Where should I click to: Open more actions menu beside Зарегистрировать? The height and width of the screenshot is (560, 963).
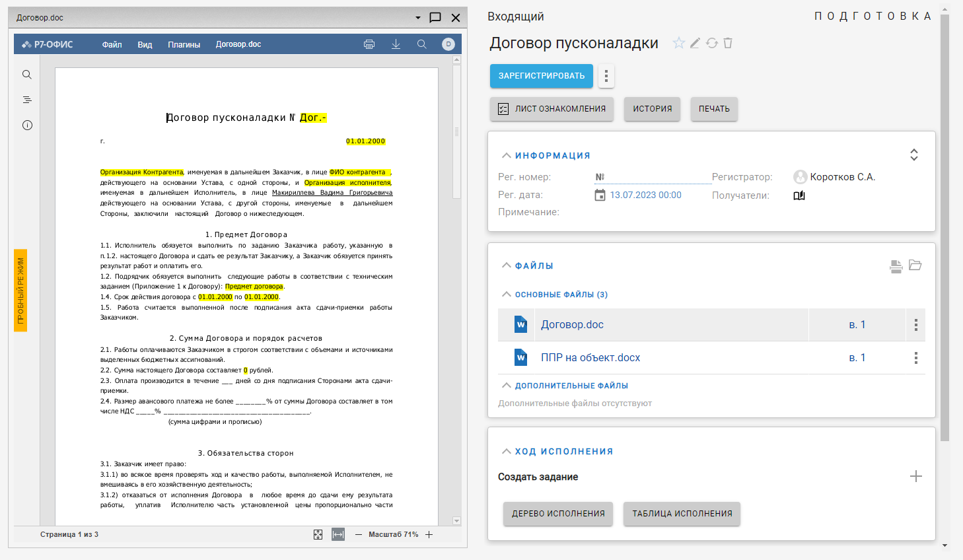pos(606,76)
